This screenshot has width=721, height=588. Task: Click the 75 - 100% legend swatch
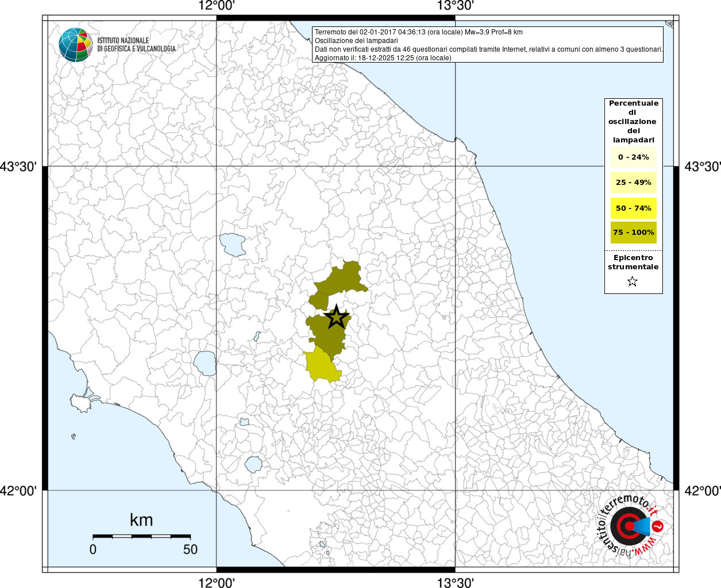633,233
